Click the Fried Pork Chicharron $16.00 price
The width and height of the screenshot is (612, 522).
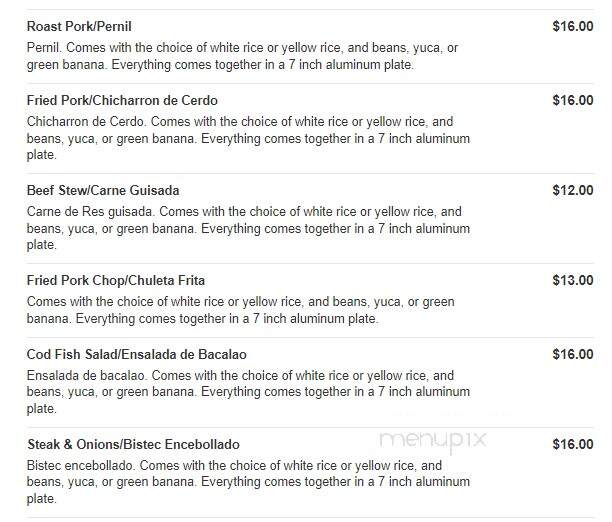pyautogui.click(x=573, y=100)
